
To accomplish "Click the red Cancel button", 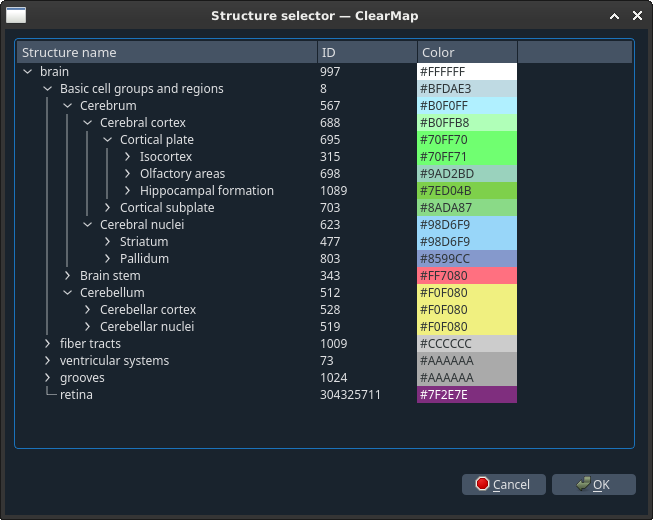I will (503, 484).
